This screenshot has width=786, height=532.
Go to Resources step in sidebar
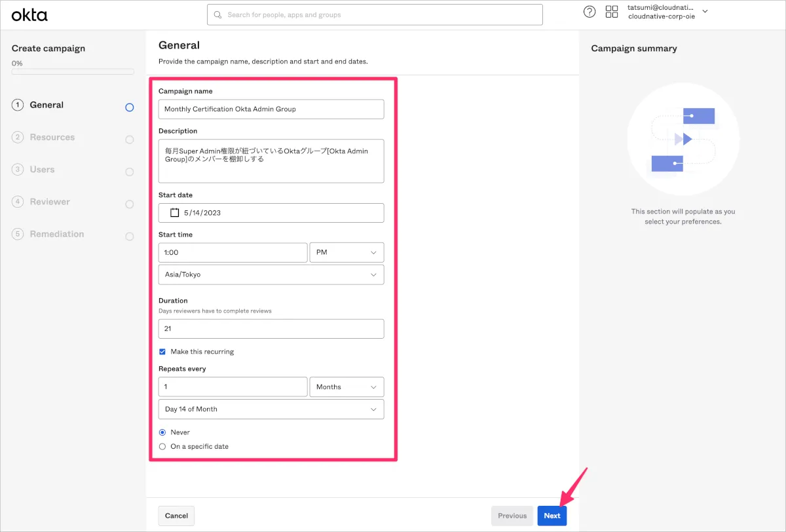52,138
